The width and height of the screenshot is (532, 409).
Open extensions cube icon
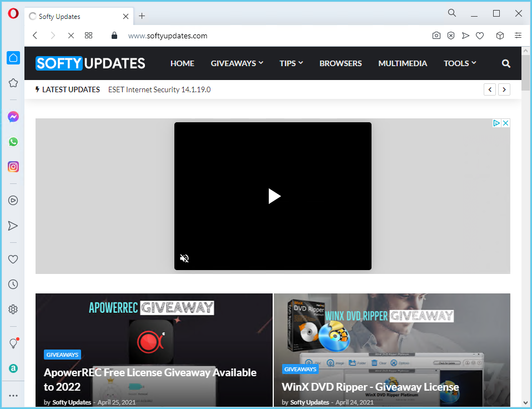[500, 36]
